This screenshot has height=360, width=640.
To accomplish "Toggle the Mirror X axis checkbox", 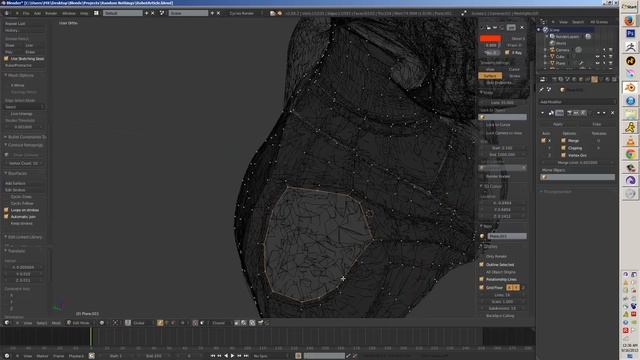I will pos(543,140).
